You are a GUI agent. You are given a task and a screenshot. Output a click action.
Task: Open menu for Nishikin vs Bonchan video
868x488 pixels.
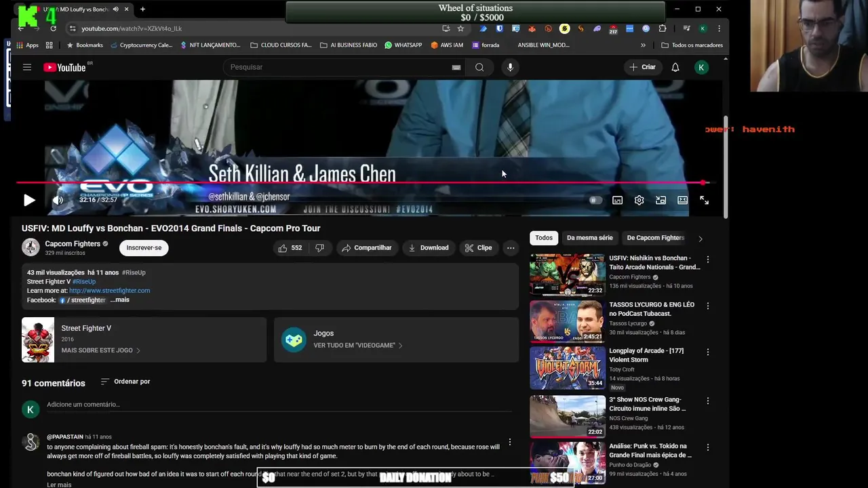click(708, 260)
